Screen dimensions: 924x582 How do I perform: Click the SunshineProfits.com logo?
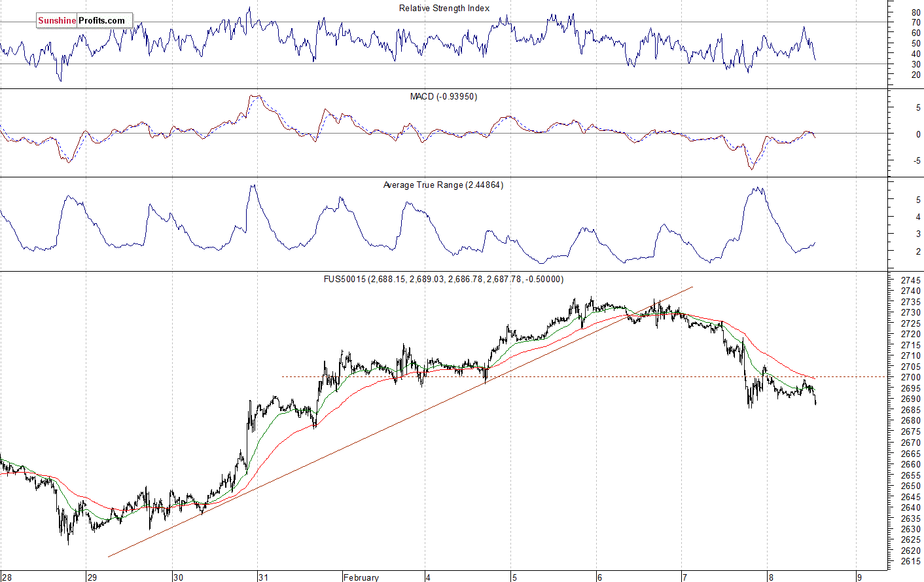point(84,20)
